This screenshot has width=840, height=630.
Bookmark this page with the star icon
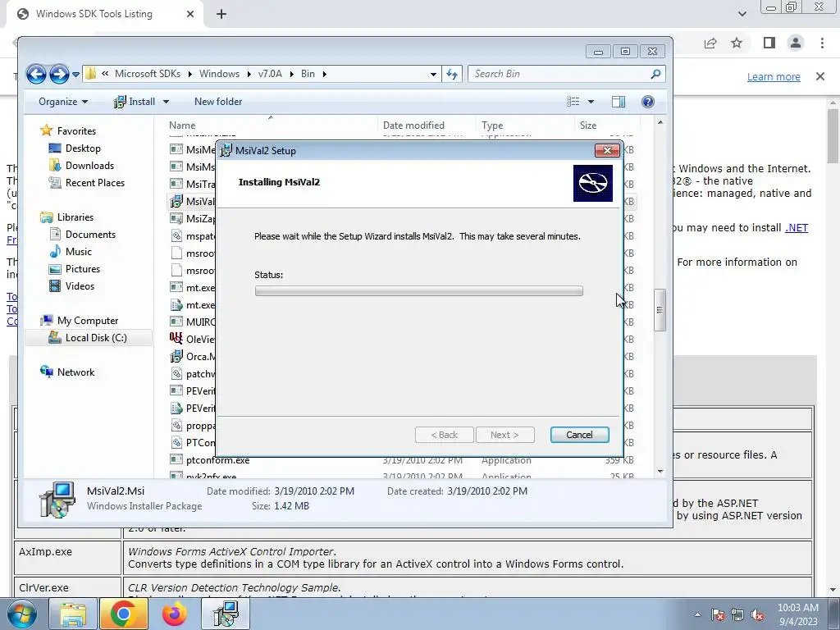point(737,43)
